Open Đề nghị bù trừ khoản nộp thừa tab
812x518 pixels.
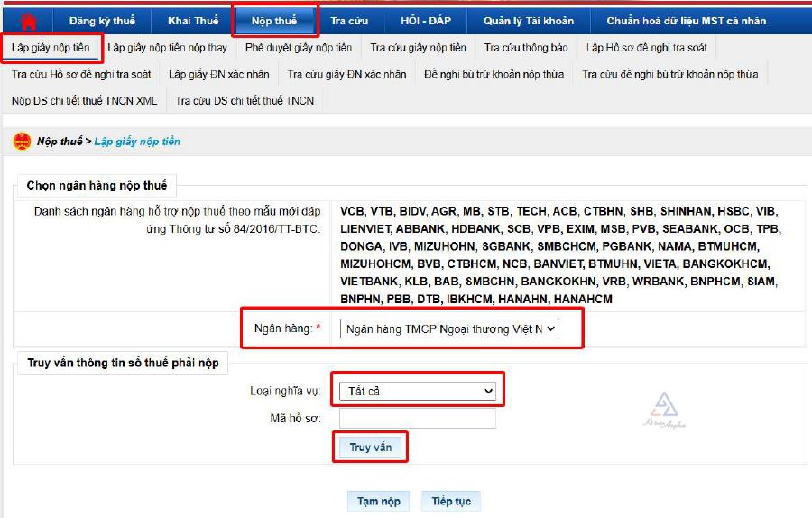(x=494, y=74)
